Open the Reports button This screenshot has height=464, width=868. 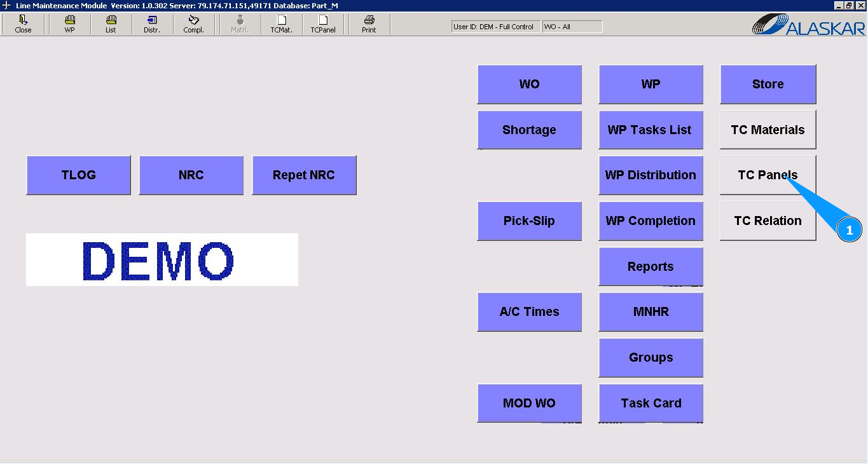[x=651, y=266]
